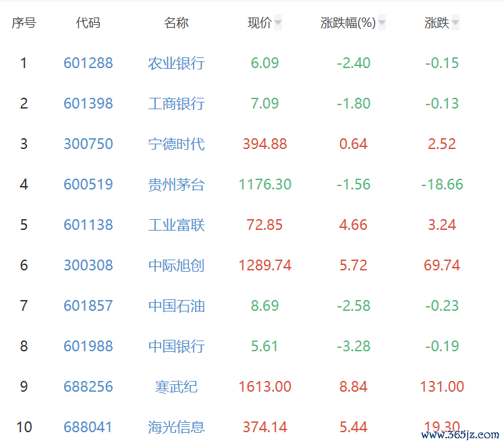Select change value 3.24 cell
The height and width of the screenshot is (445, 504).
442,225
